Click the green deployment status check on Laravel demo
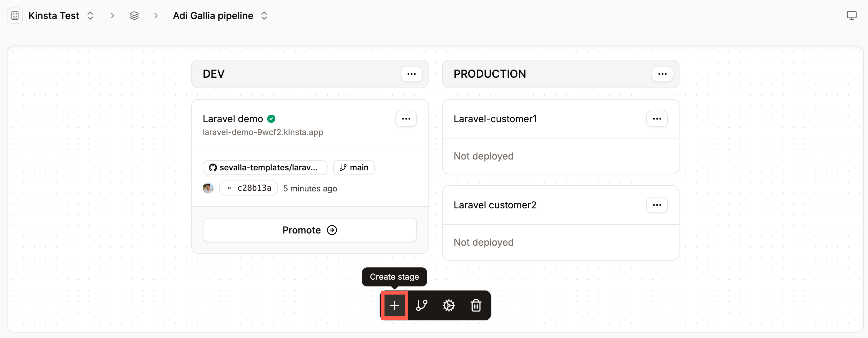The image size is (868, 338). 271,118
